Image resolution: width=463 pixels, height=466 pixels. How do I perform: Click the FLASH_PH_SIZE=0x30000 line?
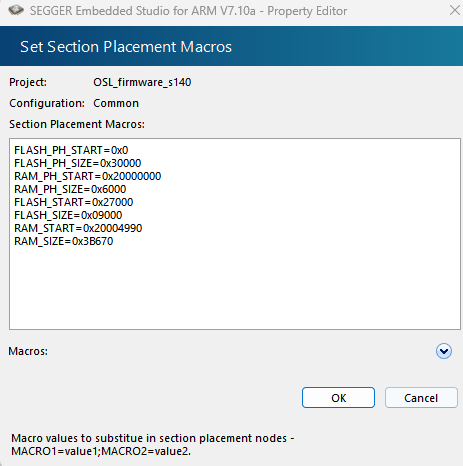pyautogui.click(x=78, y=163)
